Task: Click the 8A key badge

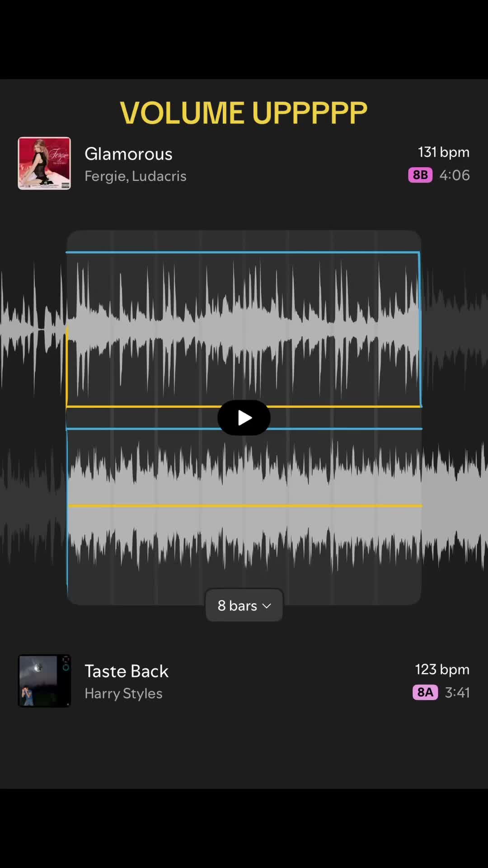Action: click(425, 692)
